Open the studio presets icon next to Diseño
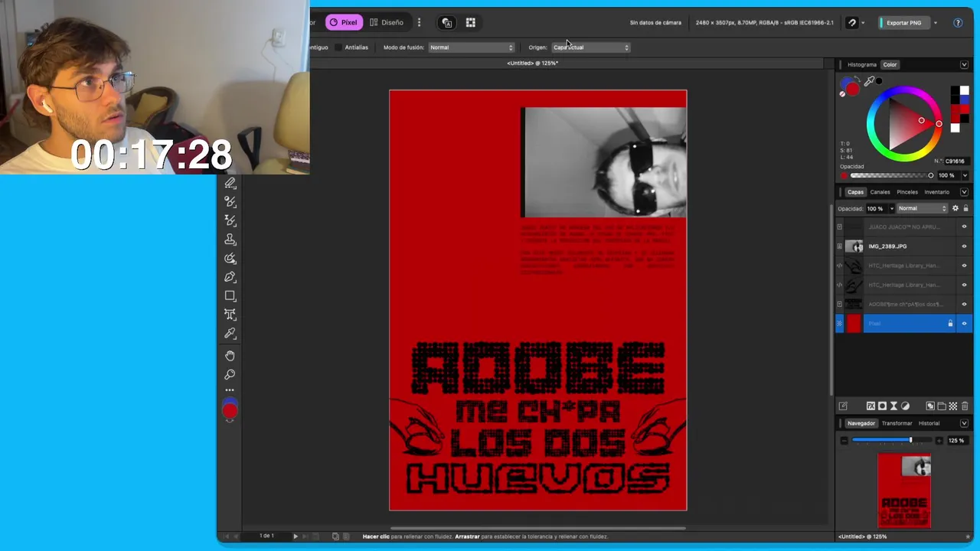Viewport: 980px width, 551px height. [447, 22]
